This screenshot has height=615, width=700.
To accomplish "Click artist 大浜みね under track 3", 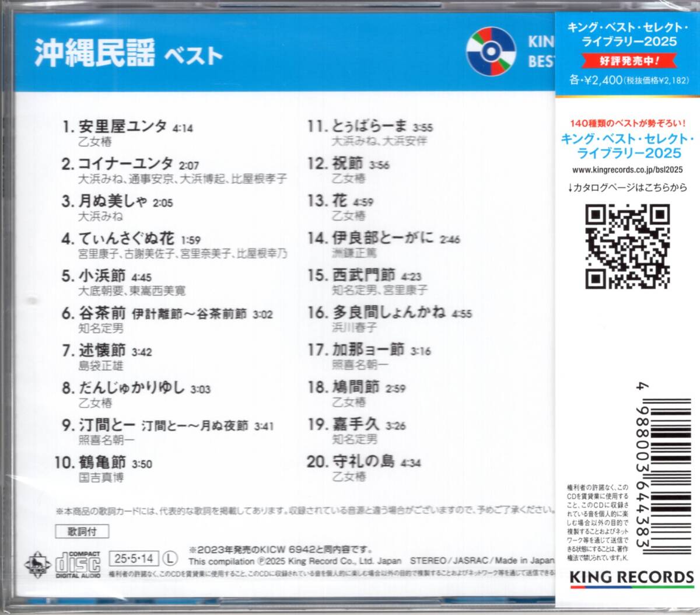I will pyautogui.click(x=101, y=216).
